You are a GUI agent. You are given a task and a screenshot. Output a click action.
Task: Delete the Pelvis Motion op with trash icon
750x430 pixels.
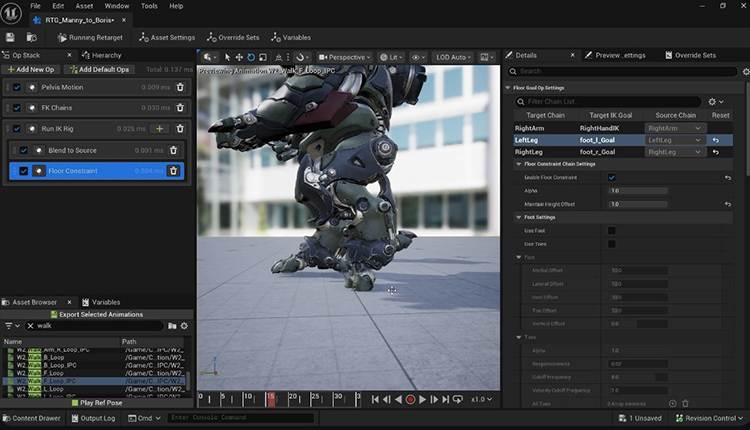pyautogui.click(x=180, y=87)
